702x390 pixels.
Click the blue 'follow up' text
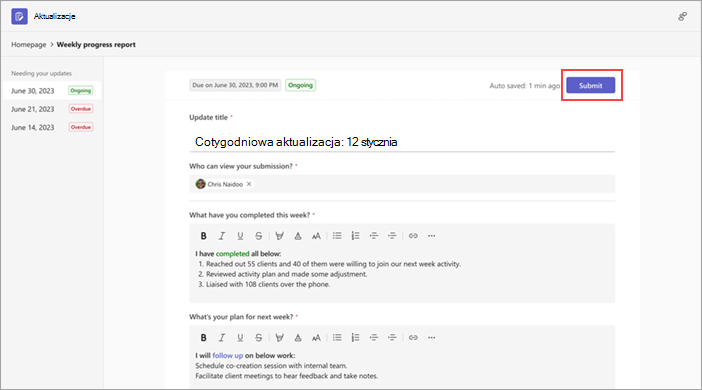(227, 356)
